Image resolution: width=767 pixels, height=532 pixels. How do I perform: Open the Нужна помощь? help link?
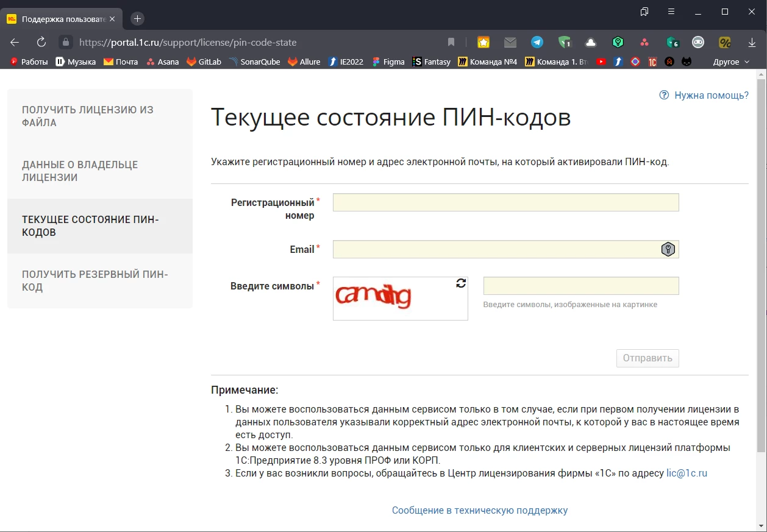pyautogui.click(x=711, y=95)
